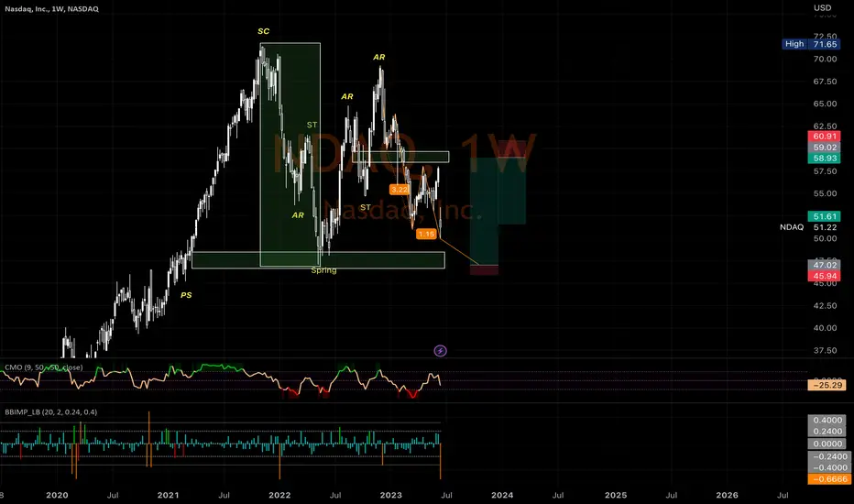The image size is (854, 504).
Task: Select the PS text annotation
Action: click(186, 295)
